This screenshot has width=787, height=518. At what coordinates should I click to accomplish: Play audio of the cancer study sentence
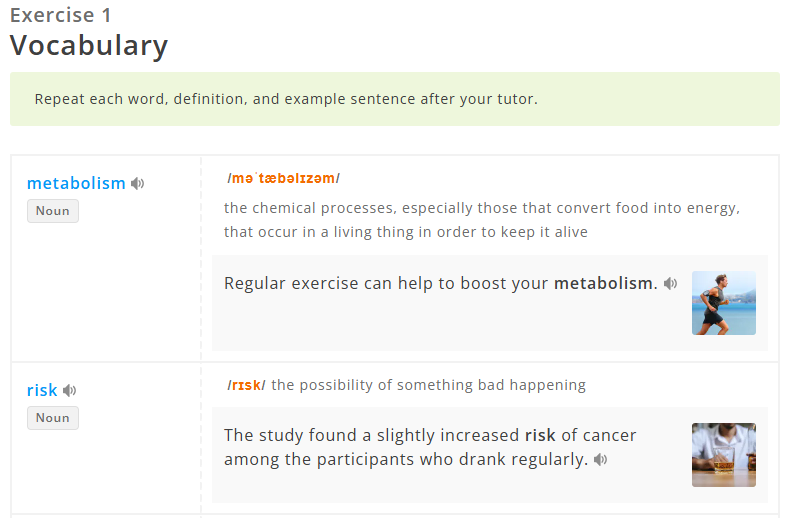[x=601, y=460]
